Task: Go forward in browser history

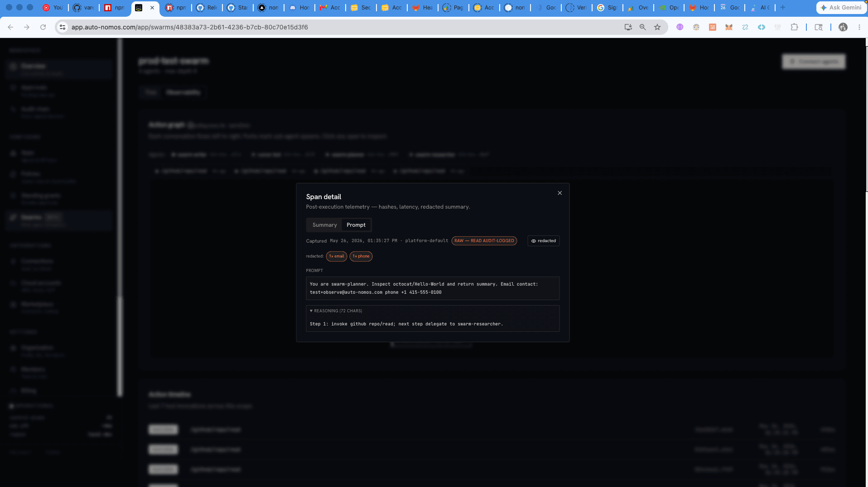Action: pyautogui.click(x=27, y=27)
